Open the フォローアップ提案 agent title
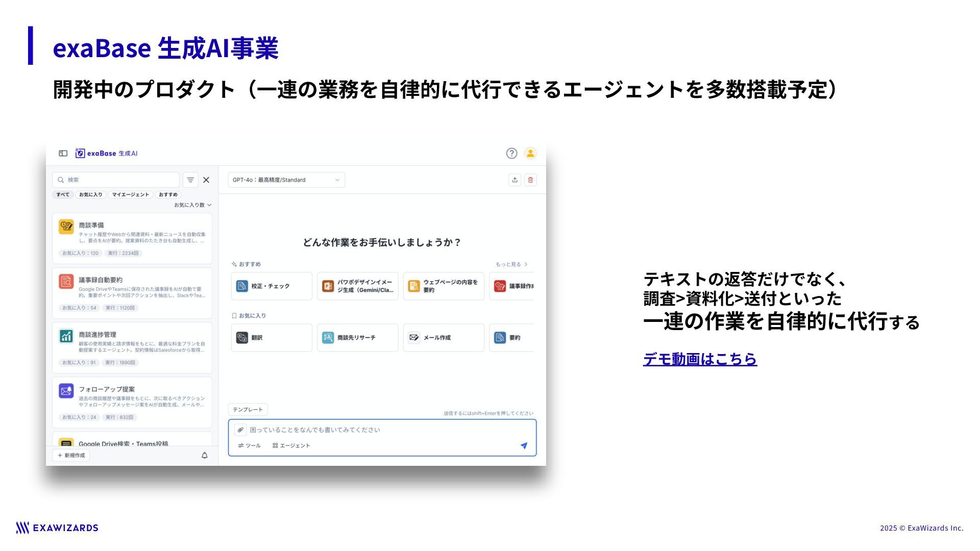980x551 pixels. point(107,389)
